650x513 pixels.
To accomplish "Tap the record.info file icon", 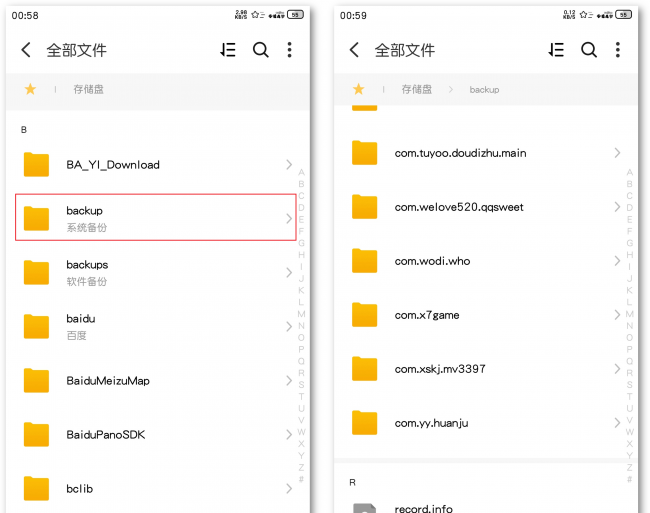I will (x=365, y=508).
